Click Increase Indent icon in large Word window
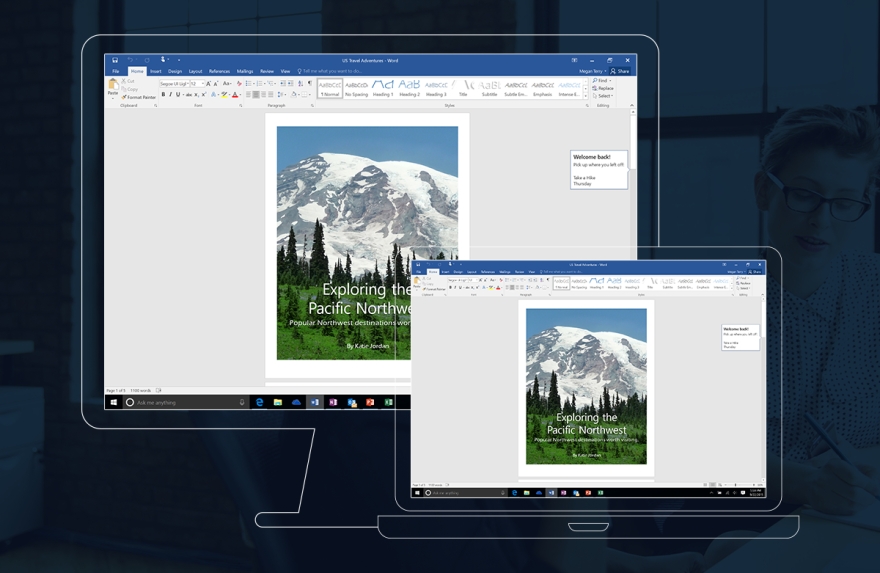The height and width of the screenshot is (573, 880). click(x=290, y=83)
